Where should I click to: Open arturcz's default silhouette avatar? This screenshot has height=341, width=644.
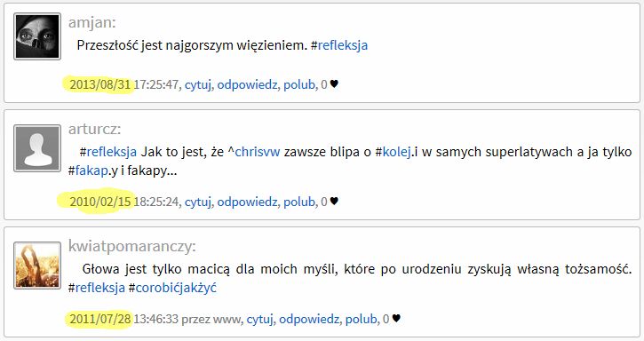pos(37,148)
